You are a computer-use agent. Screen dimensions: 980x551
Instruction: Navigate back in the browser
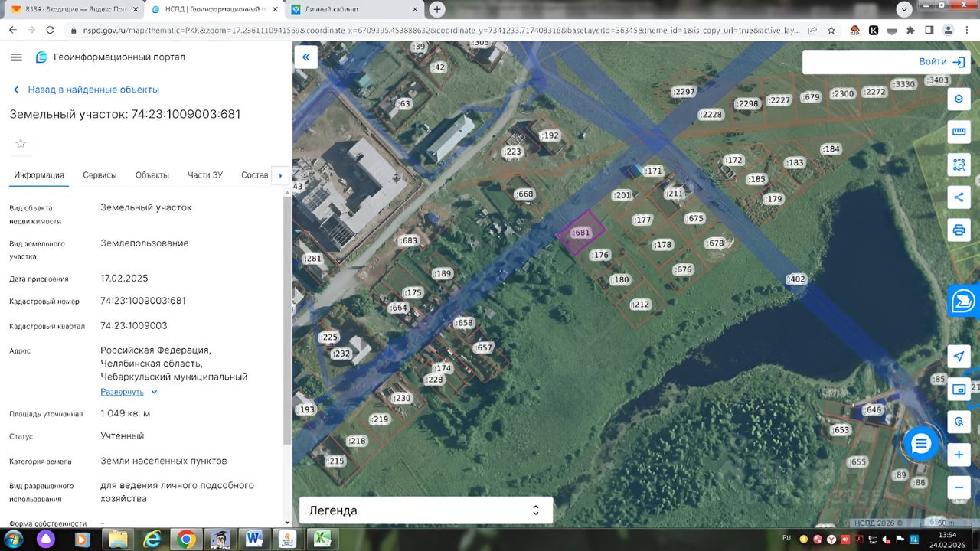tap(13, 31)
